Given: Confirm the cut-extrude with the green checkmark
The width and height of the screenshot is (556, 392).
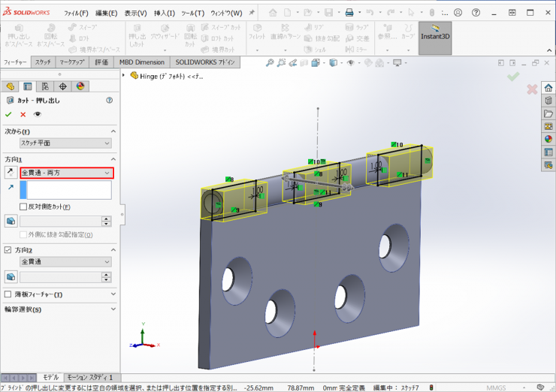Looking at the screenshot, I should pyautogui.click(x=8, y=114).
